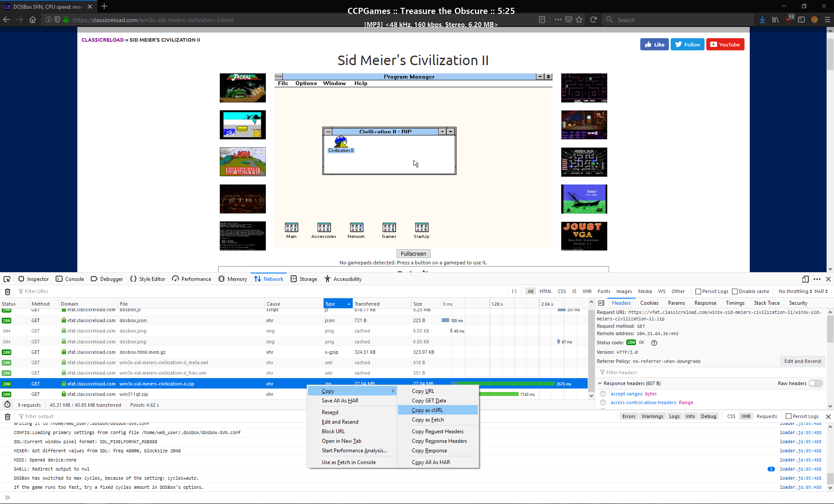Open the HAR dropdown menu
Image resolution: width=834 pixels, height=504 pixels.
[821, 292]
